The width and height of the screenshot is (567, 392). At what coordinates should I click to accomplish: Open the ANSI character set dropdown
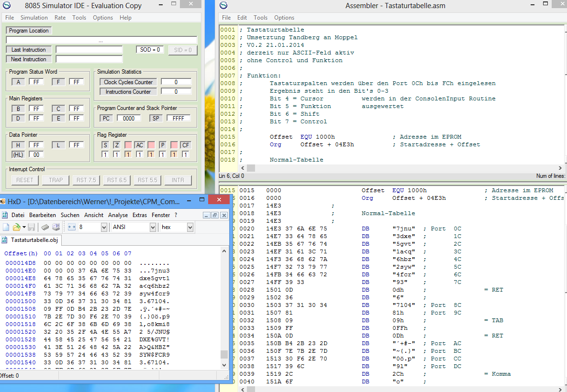153,228
